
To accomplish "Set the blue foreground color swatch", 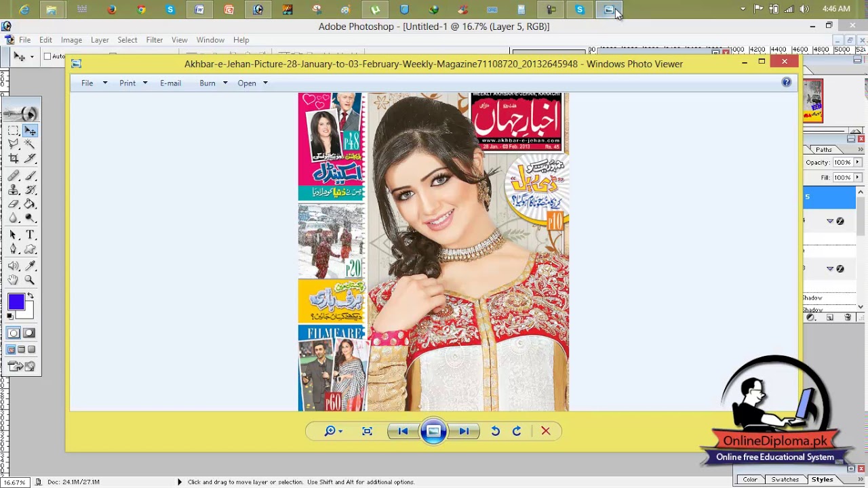I will pyautogui.click(x=16, y=302).
